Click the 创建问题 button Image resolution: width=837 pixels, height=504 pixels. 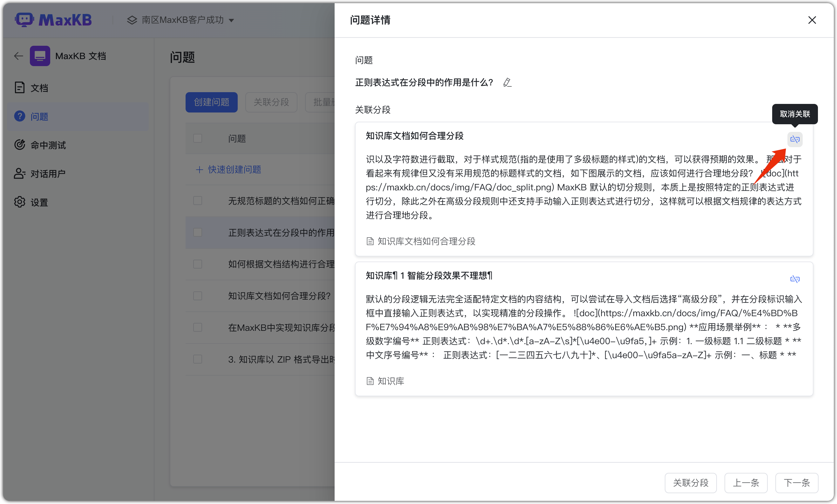point(211,102)
